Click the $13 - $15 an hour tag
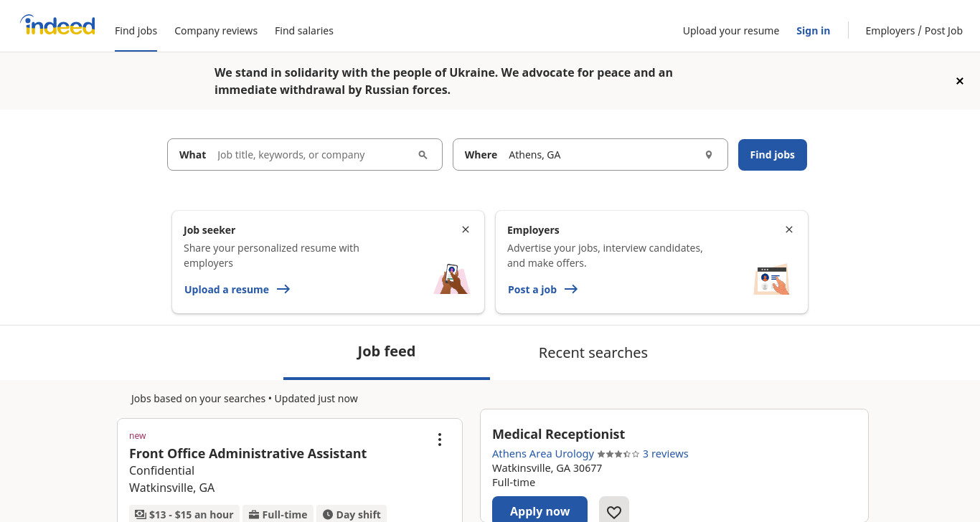Image resolution: width=980 pixels, height=522 pixels. click(x=184, y=514)
